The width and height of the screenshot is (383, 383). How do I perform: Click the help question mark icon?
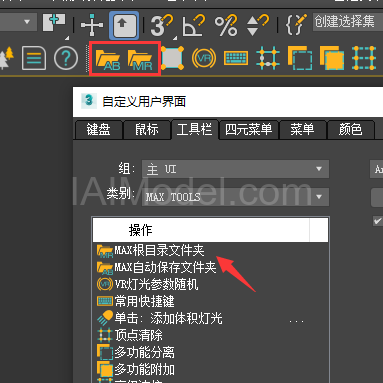click(x=66, y=58)
